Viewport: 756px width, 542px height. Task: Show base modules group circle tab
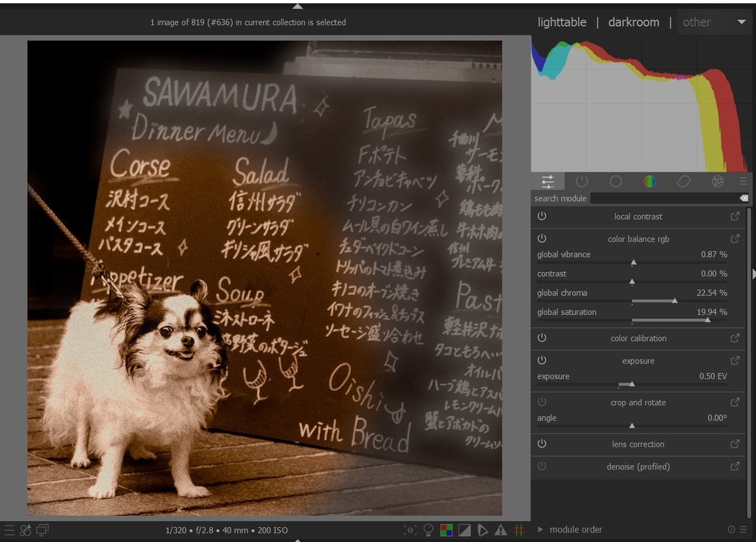tap(616, 182)
